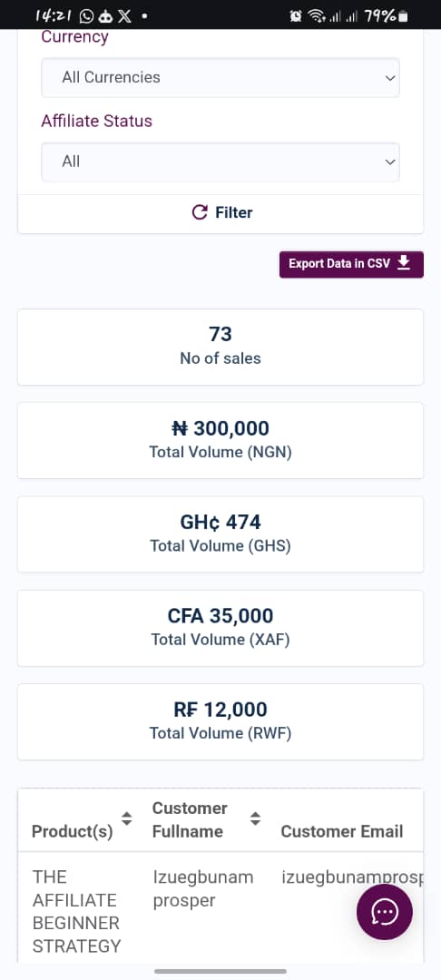This screenshot has height=980, width=441.
Task: Click the download icon on Export button
Action: [x=404, y=263]
